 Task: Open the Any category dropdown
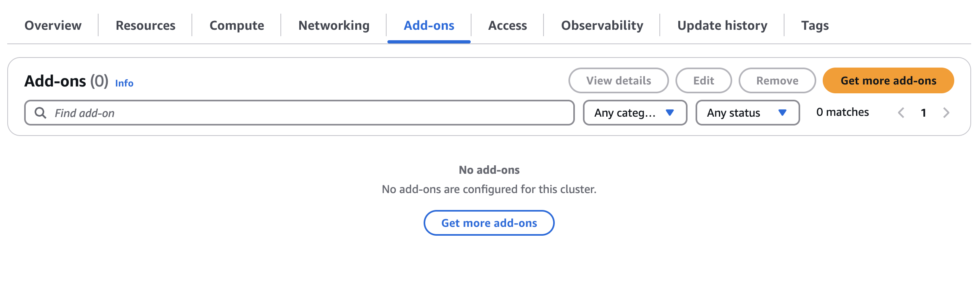pos(635,113)
